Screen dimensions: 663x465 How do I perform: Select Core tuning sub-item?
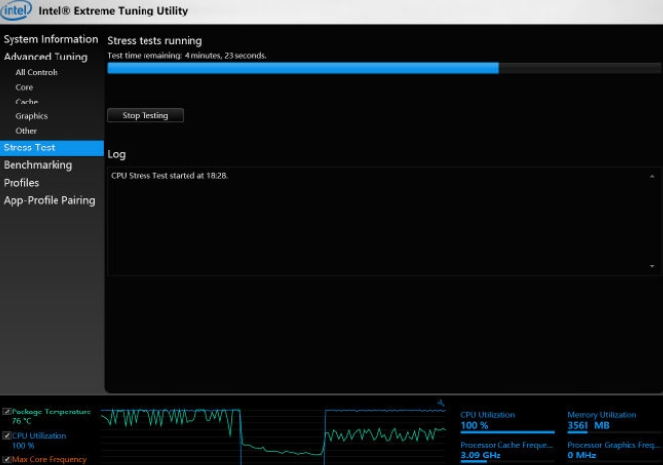[x=24, y=87]
